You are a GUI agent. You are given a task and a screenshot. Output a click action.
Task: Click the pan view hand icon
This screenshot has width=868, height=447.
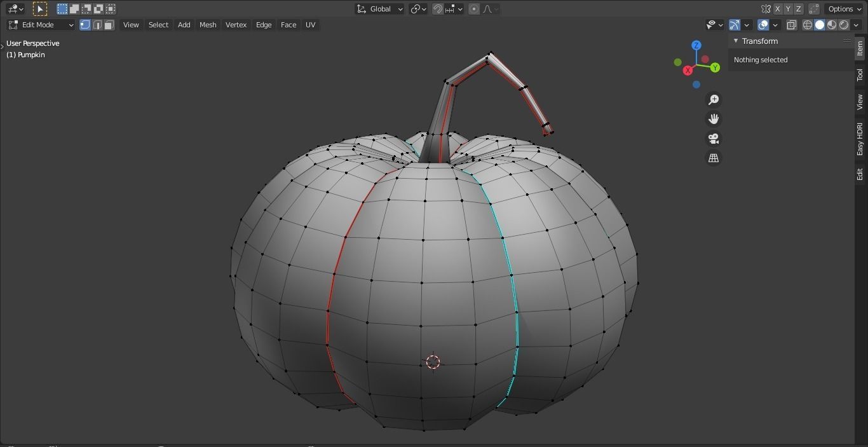tap(714, 119)
